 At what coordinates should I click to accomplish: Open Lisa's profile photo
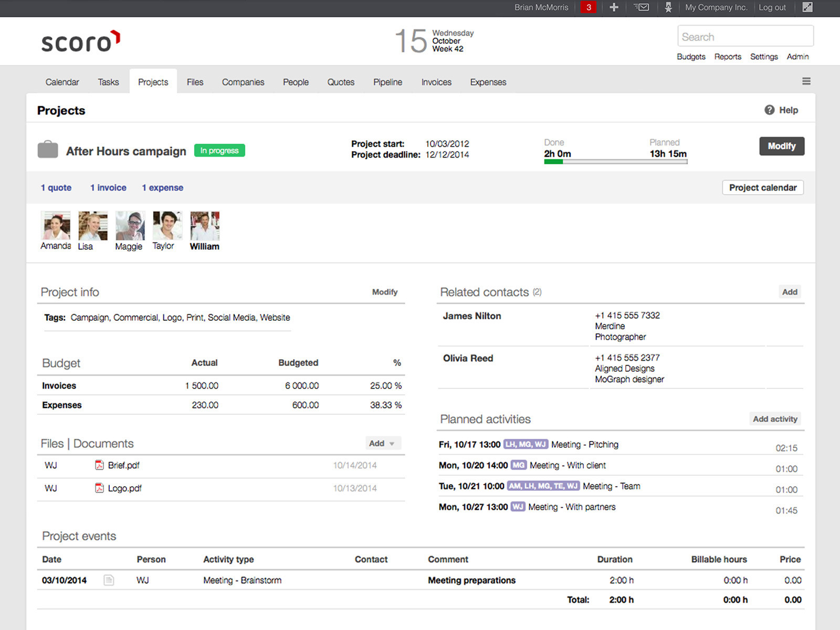coord(93,226)
